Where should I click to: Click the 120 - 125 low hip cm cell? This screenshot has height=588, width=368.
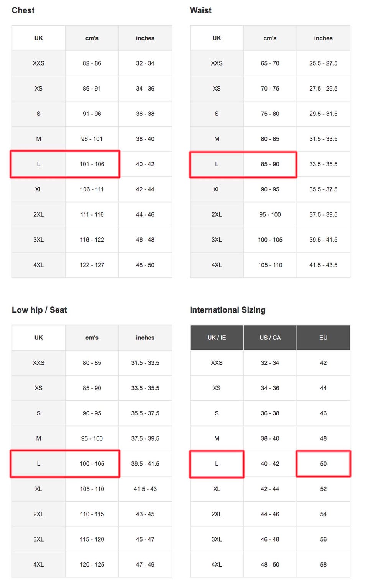point(92,565)
